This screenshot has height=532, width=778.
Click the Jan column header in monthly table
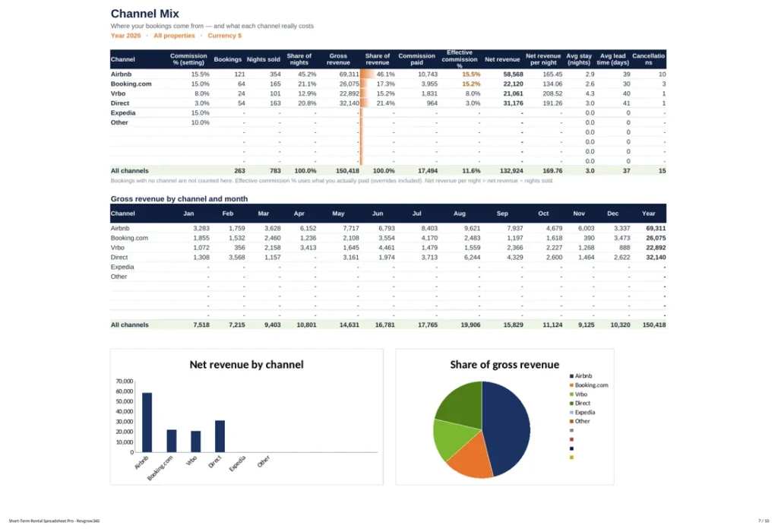click(188, 214)
